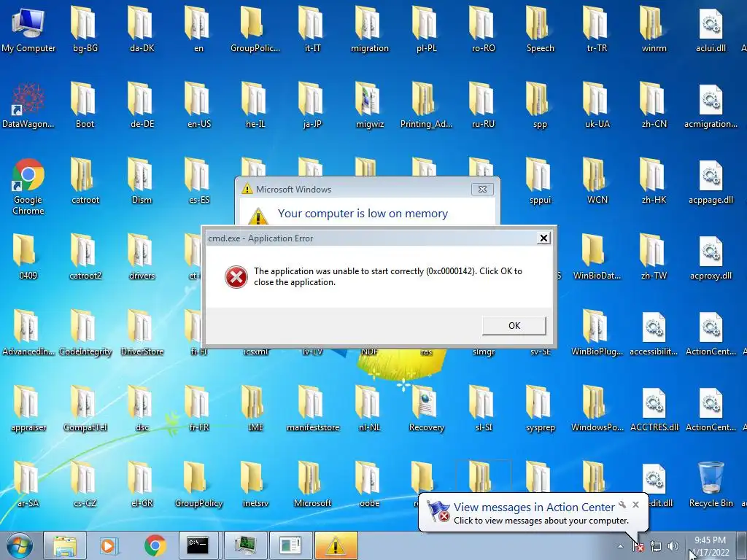The width and height of the screenshot is (747, 560).
Task: Select the DataWagon shortcut icon
Action: point(28,106)
